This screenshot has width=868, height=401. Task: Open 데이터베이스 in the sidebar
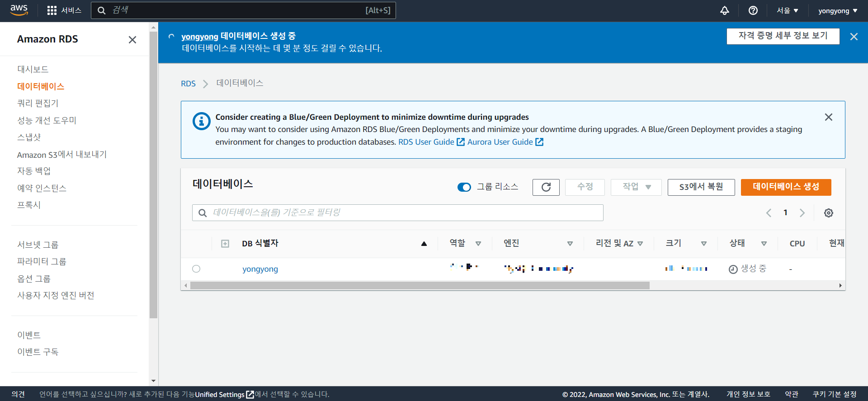(41, 86)
